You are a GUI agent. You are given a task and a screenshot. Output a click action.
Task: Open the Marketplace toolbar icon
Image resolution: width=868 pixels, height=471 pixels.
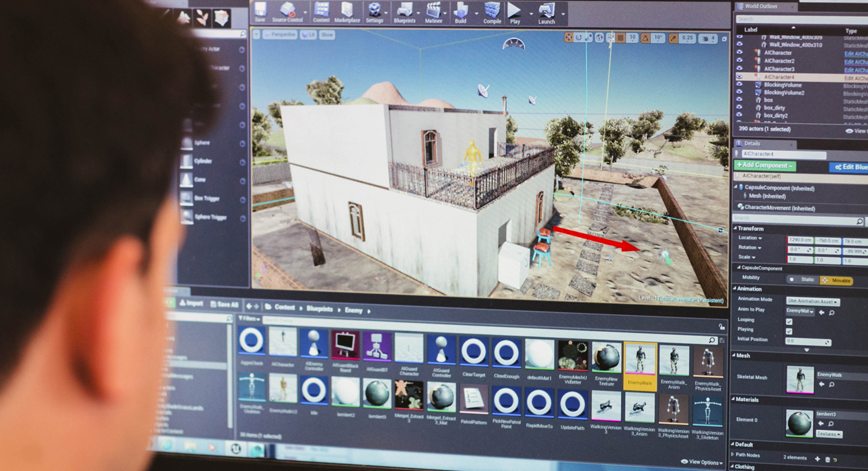(347, 13)
